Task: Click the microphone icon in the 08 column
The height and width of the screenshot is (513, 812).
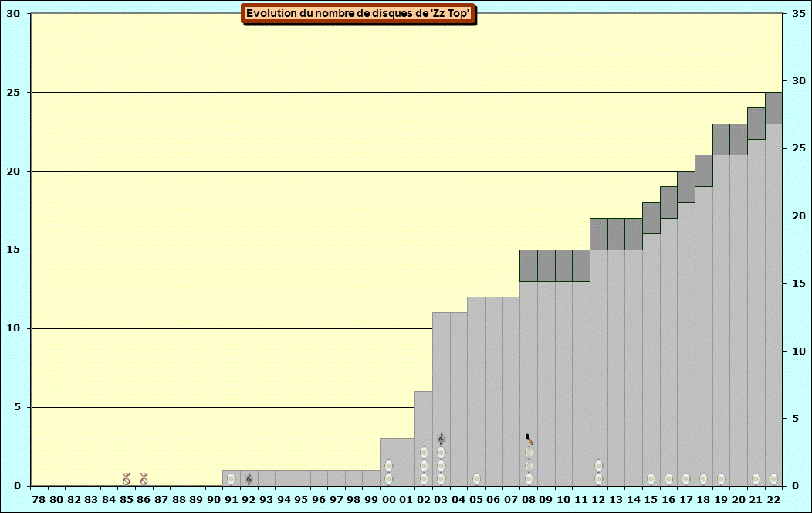Action: [x=529, y=439]
